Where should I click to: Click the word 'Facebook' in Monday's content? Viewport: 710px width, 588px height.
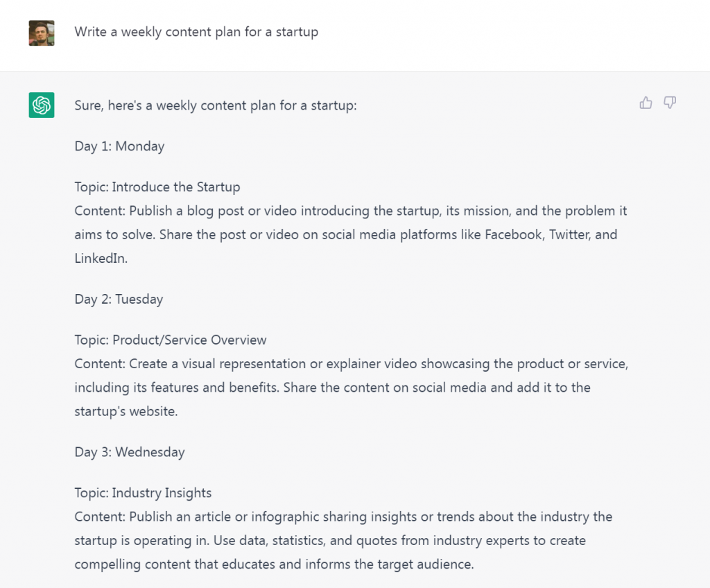pyautogui.click(x=514, y=234)
